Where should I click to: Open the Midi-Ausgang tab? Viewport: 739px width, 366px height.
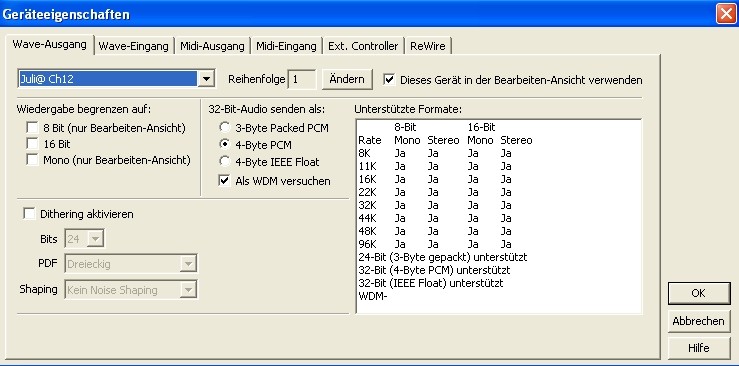pyautogui.click(x=212, y=46)
